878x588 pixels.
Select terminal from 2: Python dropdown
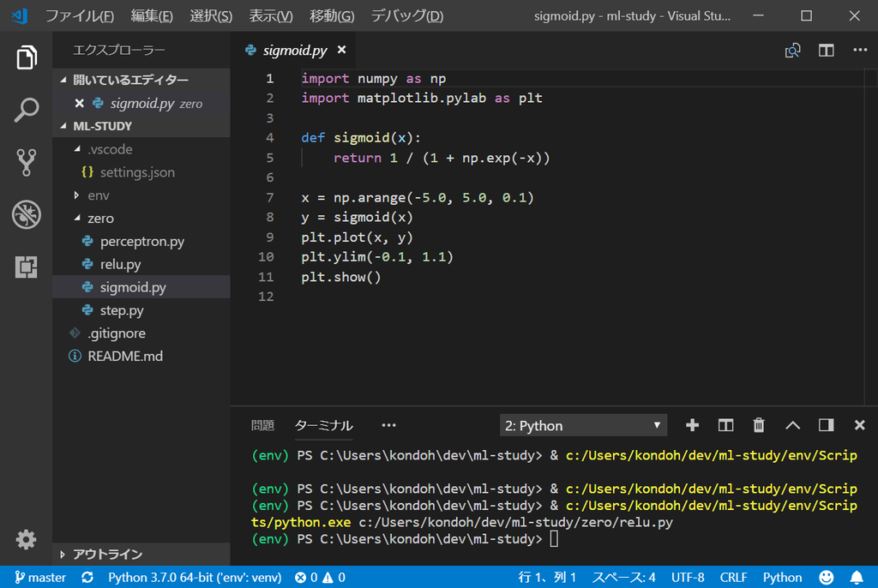[x=583, y=426]
